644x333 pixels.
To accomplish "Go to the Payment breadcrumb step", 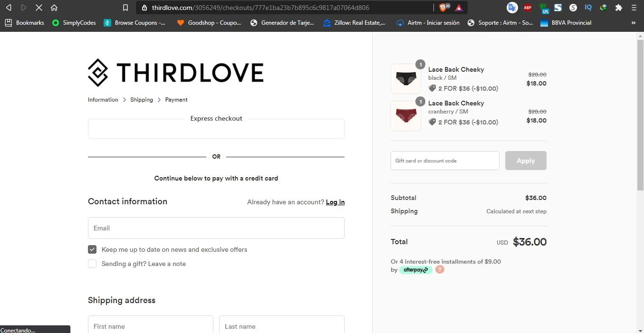I will [176, 100].
